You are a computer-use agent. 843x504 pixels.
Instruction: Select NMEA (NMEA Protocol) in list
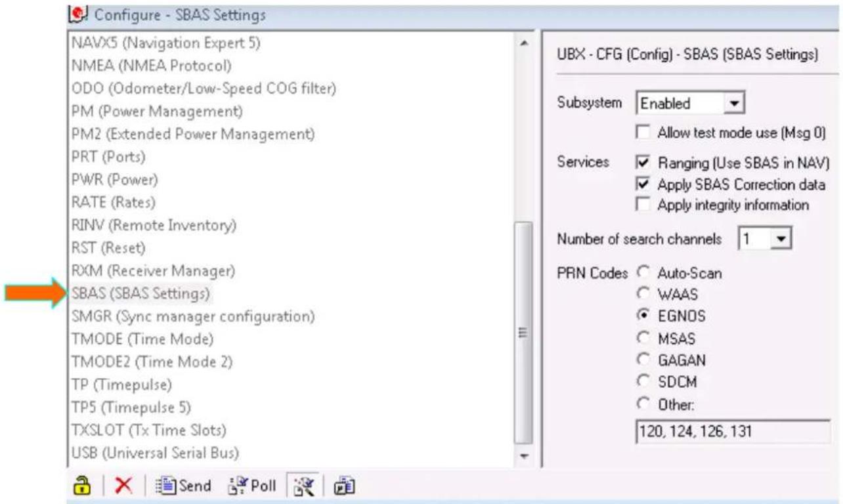[151, 66]
